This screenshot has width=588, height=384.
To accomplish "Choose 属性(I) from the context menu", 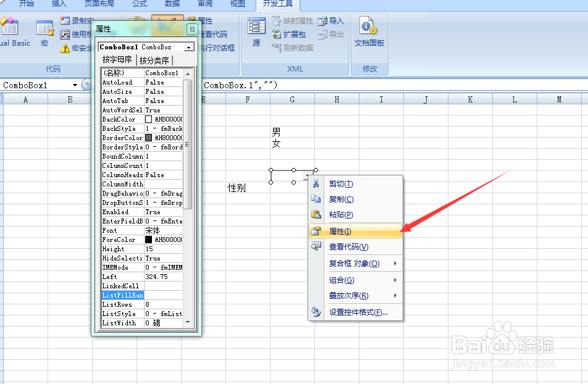I will click(x=355, y=232).
